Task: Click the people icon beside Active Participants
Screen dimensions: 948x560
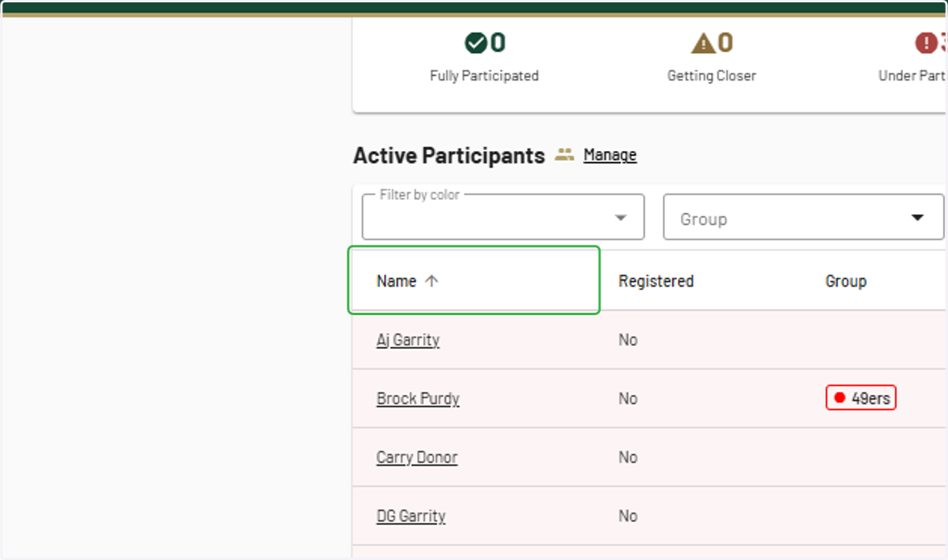Action: click(564, 155)
